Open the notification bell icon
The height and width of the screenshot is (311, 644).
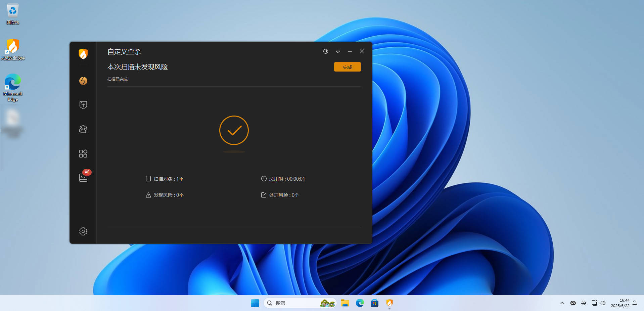[x=635, y=303]
